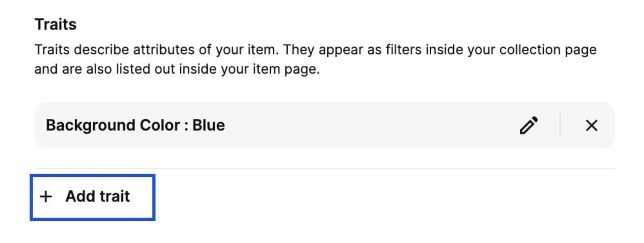Click the word "Add" in Add trait button
Screen dimensions: 644x243
pos(80,196)
